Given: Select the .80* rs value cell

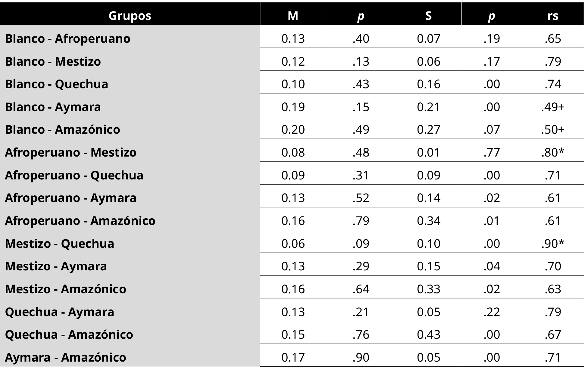Looking at the screenshot, I should (x=553, y=152).
